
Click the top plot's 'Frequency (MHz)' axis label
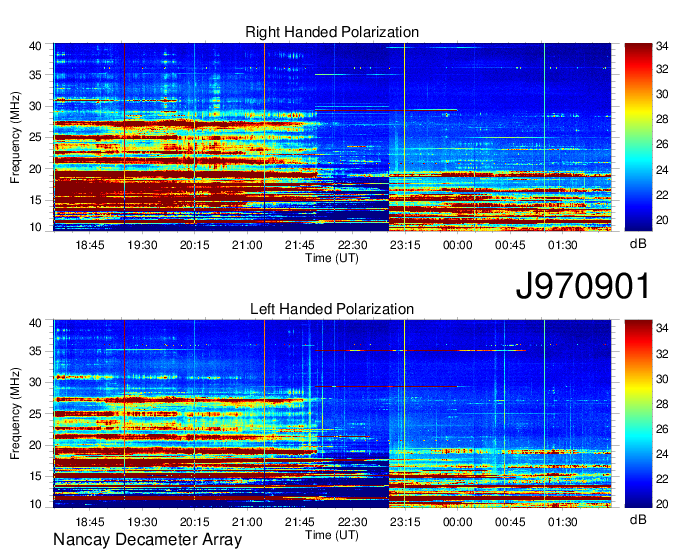(x=15, y=137)
